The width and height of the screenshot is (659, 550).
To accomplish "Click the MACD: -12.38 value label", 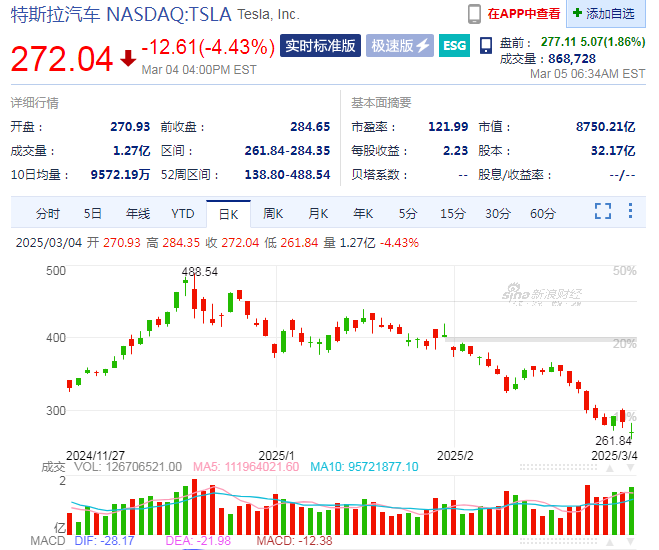I will click(295, 541).
